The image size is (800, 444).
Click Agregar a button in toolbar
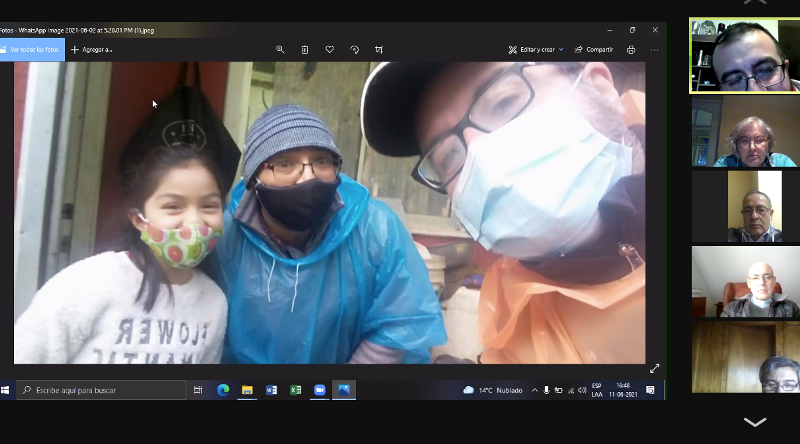(92, 49)
